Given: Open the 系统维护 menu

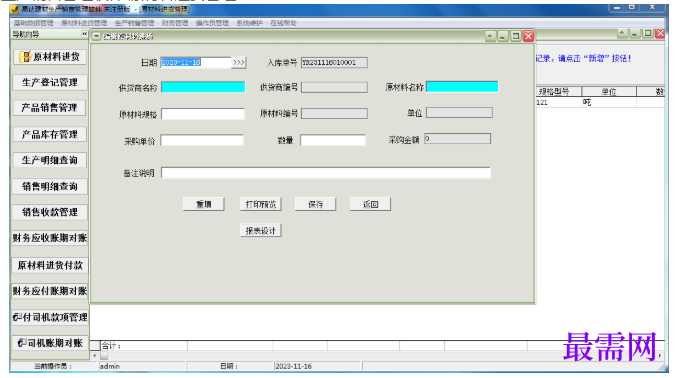Looking at the screenshot, I should tap(249, 23).
